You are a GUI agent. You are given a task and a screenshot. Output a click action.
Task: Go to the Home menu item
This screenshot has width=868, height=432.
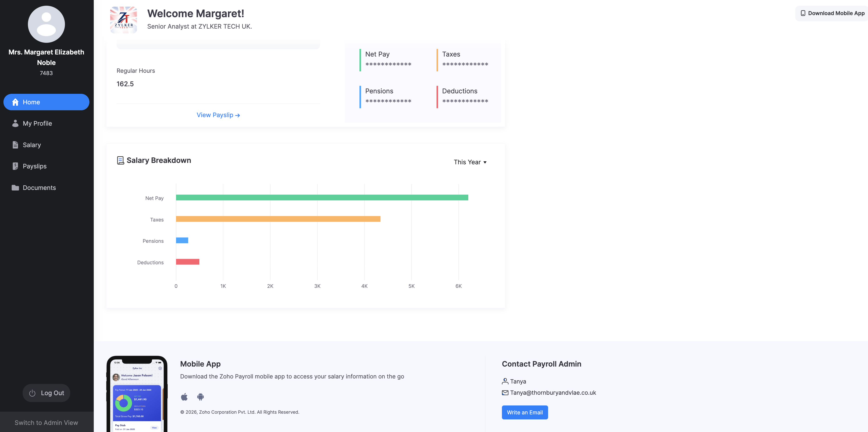[x=46, y=102]
